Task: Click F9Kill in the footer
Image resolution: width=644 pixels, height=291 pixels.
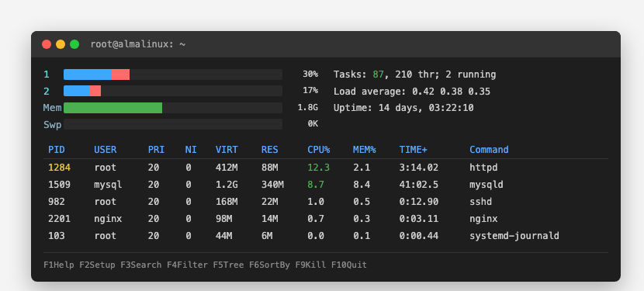Action: pos(311,265)
